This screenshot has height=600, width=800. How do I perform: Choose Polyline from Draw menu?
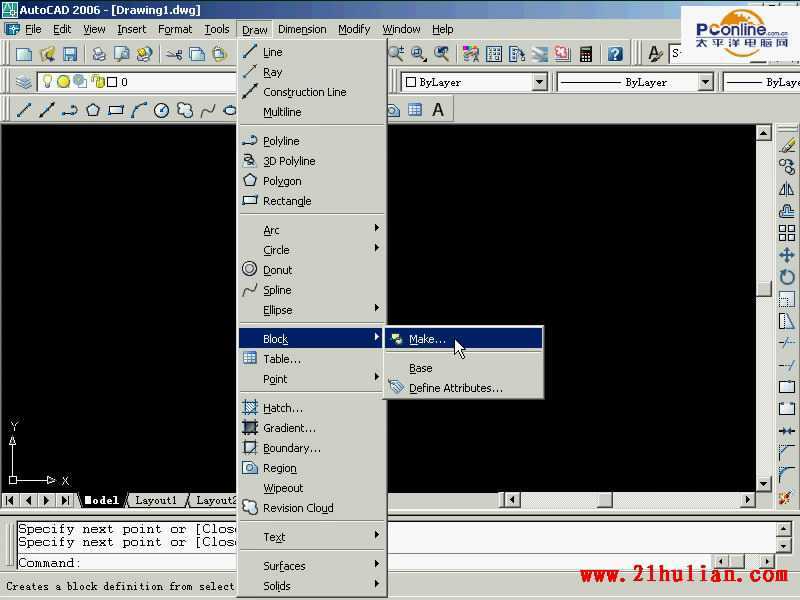pos(312,141)
